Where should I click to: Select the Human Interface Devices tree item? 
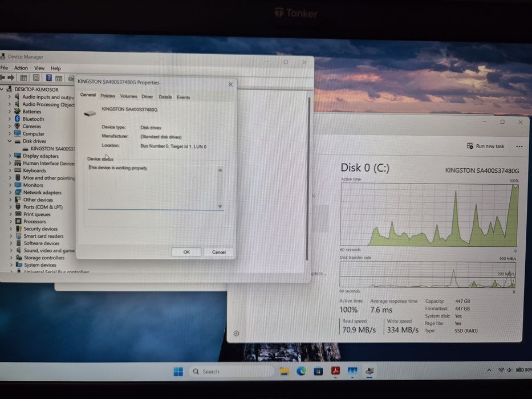(x=49, y=163)
